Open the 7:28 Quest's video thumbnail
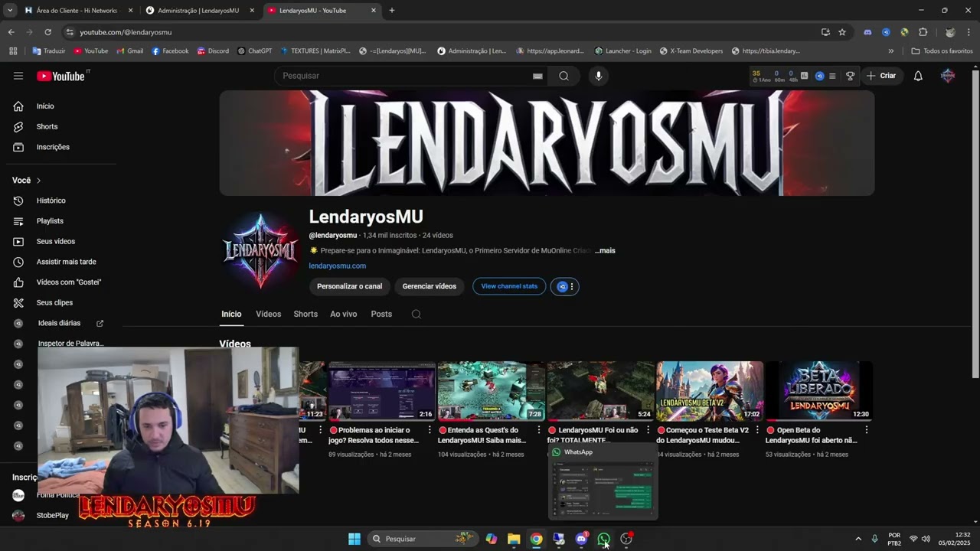Screen dimensions: 980x551 point(491,391)
